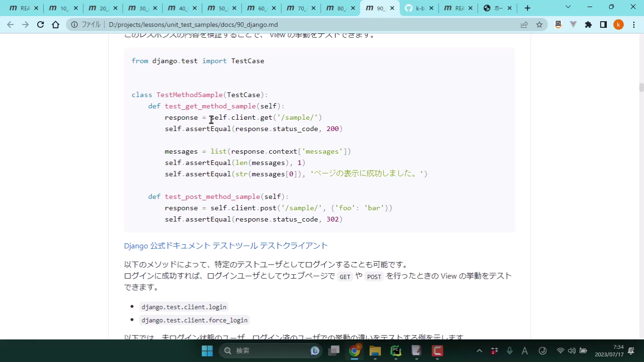Go to the browser home page
This screenshot has width=644, height=362.
pos(56,25)
